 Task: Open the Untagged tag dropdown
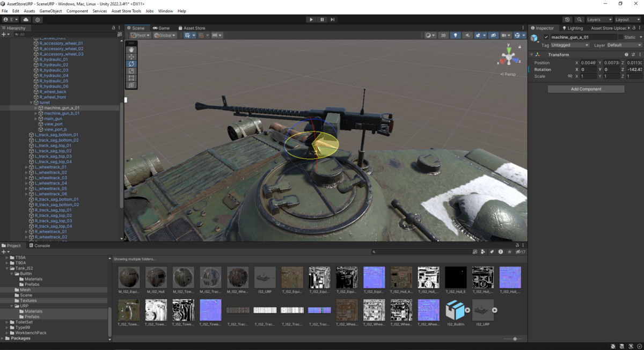569,45
